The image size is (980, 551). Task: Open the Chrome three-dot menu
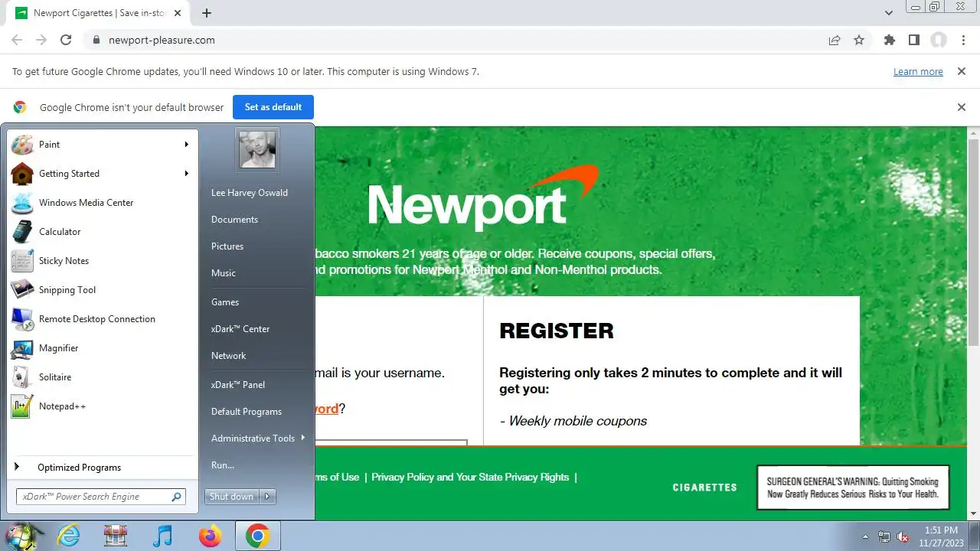(x=962, y=40)
